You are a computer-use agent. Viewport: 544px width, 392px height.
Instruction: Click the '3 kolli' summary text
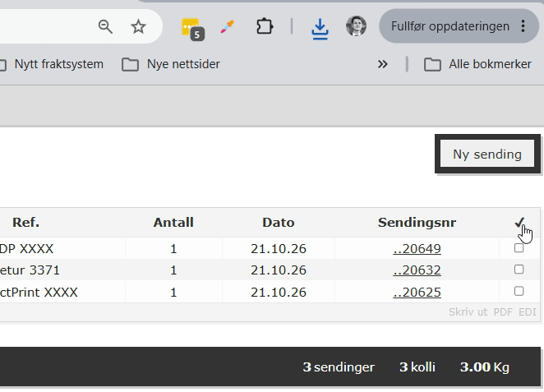point(417,367)
